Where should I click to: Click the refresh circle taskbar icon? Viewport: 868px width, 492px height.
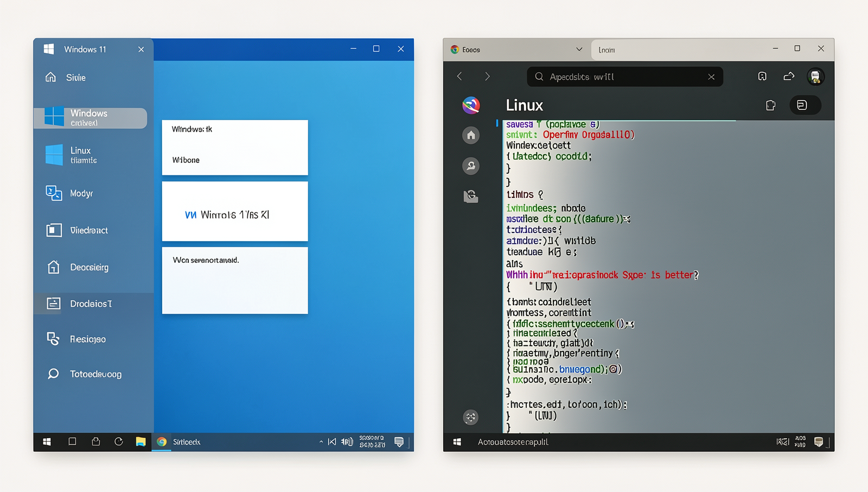click(119, 441)
